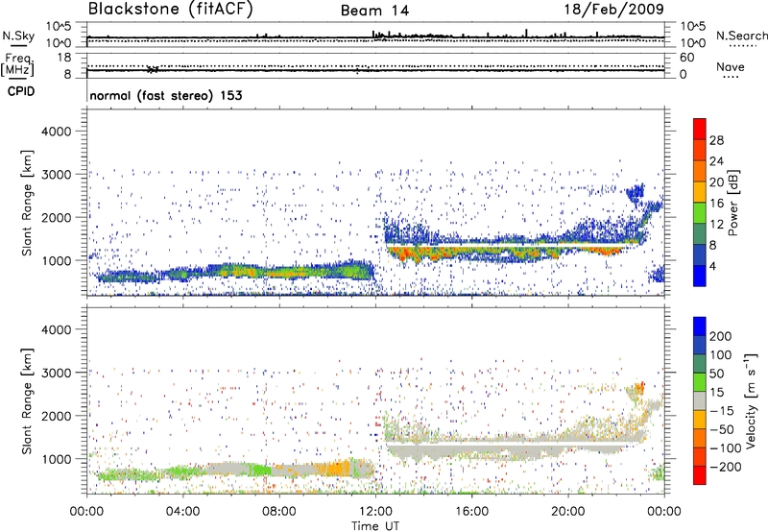Click the date "18/Feb/2009"
This screenshot has width=768, height=532.
click(613, 9)
